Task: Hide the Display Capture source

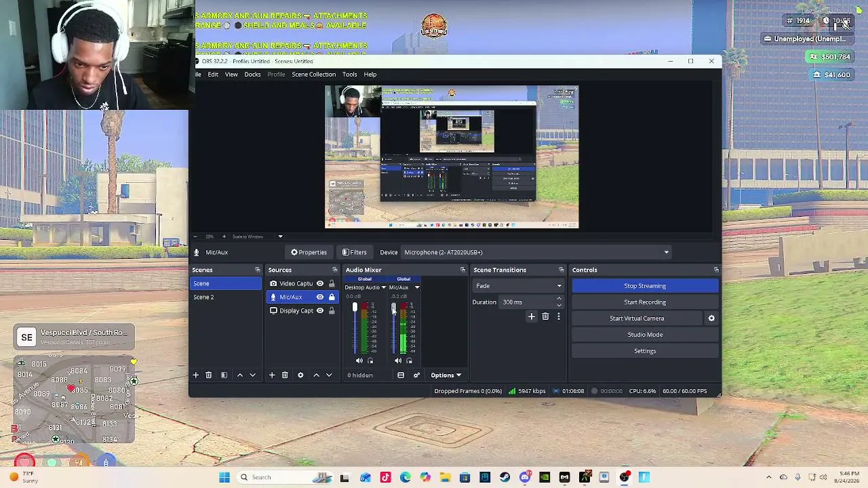Action: (320, 310)
